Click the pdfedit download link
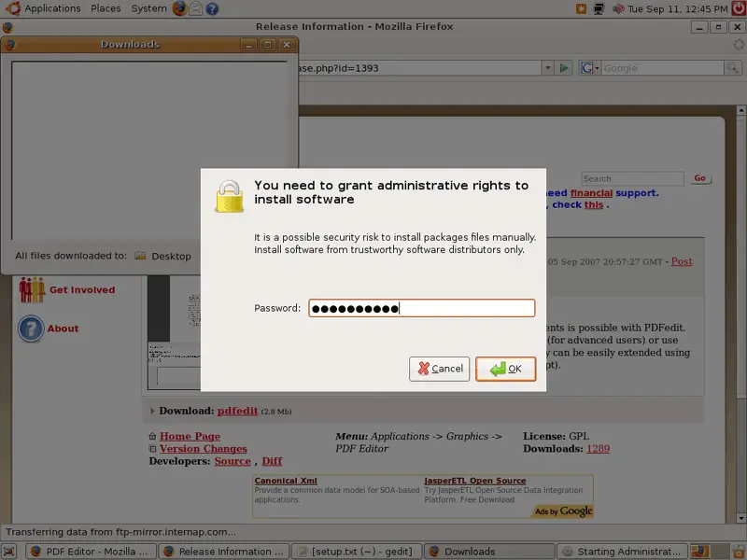Image resolution: width=747 pixels, height=560 pixels. coord(237,411)
